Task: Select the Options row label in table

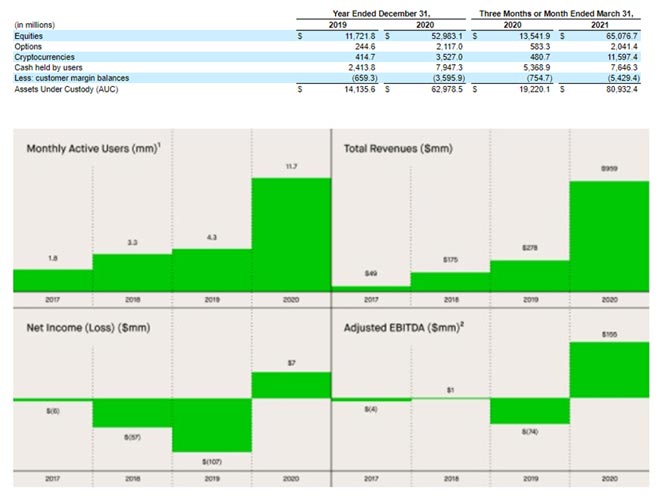Action: 28,46
